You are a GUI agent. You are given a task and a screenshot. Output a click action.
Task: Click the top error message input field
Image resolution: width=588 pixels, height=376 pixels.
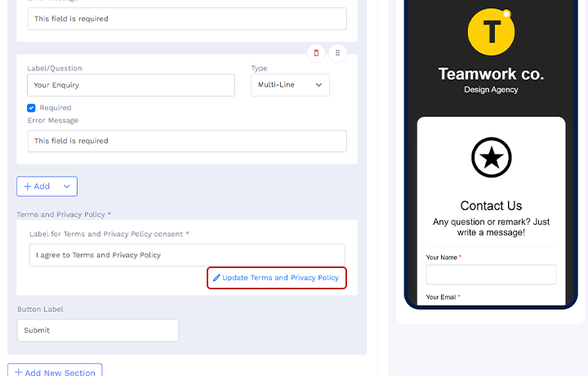(x=187, y=19)
